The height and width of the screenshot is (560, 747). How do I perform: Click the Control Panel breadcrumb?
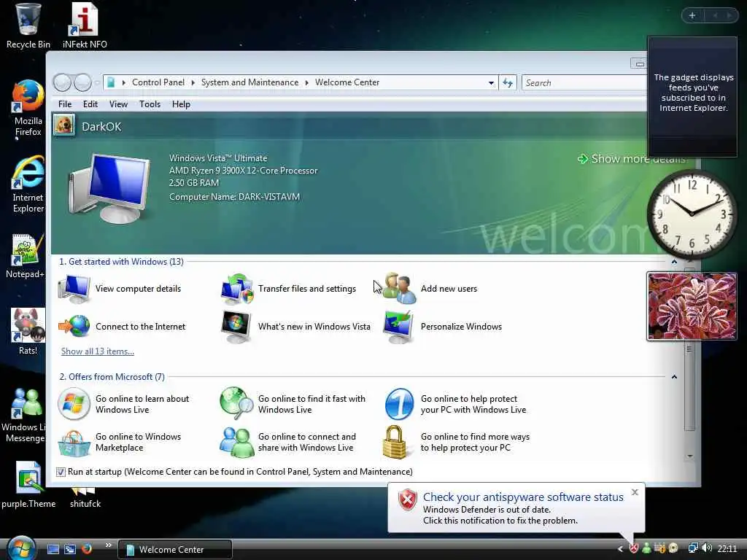click(x=158, y=82)
